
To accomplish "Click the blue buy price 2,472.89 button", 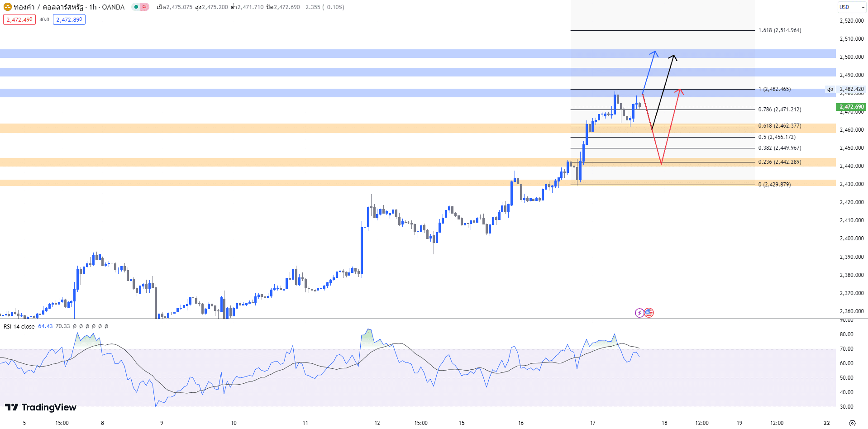I will [x=69, y=19].
